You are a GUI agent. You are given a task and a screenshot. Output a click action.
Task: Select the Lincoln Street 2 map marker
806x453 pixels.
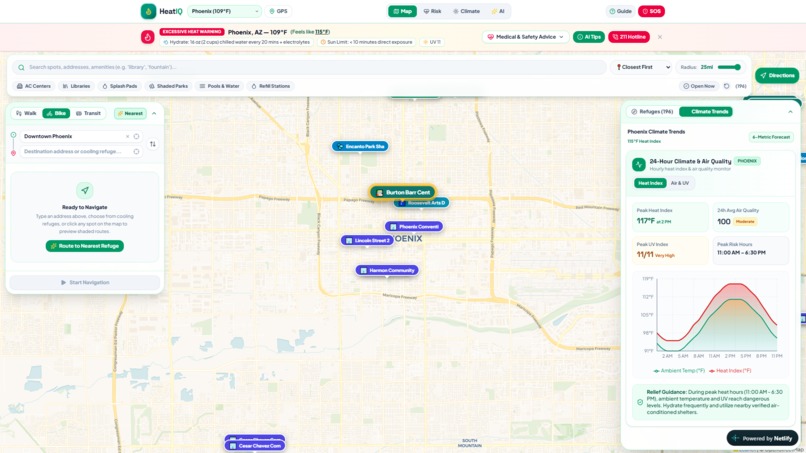point(367,240)
